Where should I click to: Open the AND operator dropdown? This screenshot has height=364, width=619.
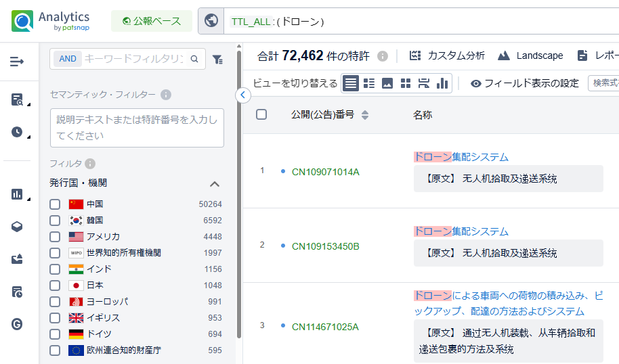point(68,60)
